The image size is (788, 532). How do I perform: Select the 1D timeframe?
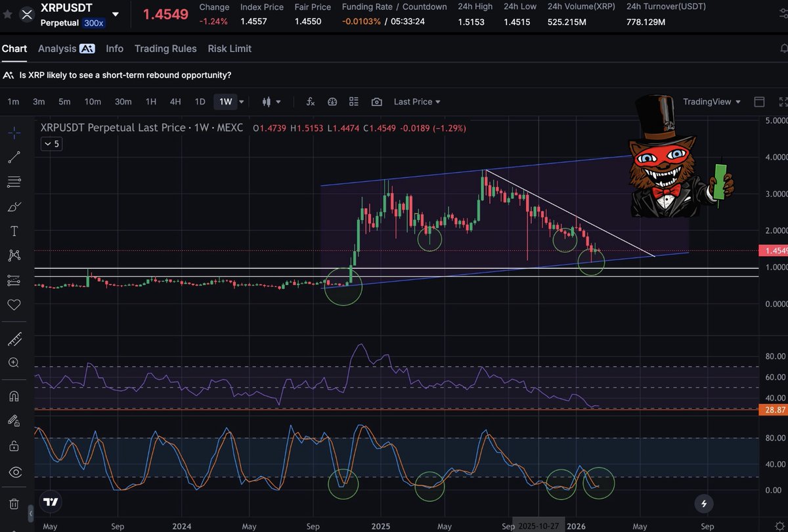coord(200,102)
